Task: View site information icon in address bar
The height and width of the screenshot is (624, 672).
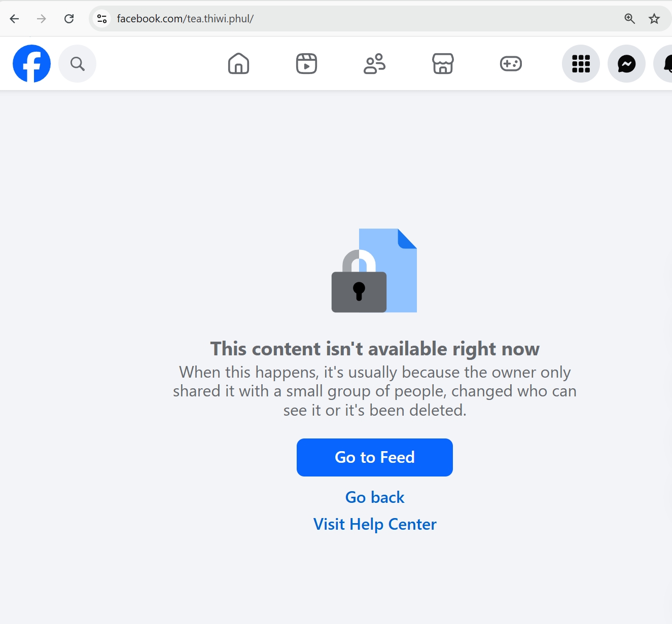Action: click(102, 19)
